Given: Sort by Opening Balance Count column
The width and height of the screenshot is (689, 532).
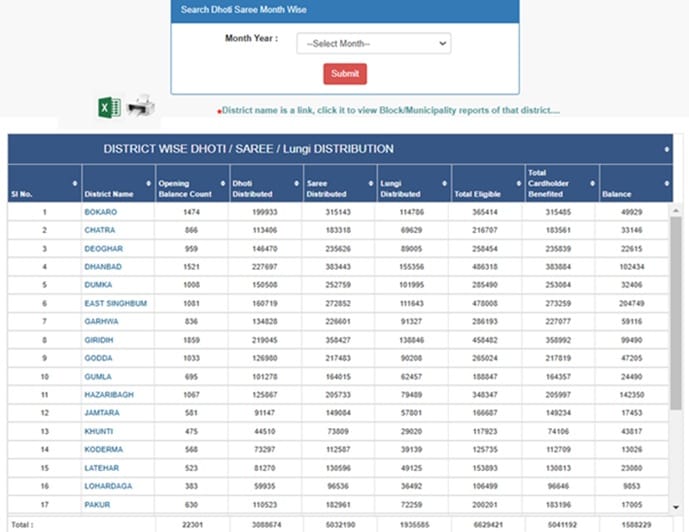Looking at the screenshot, I should (x=223, y=183).
